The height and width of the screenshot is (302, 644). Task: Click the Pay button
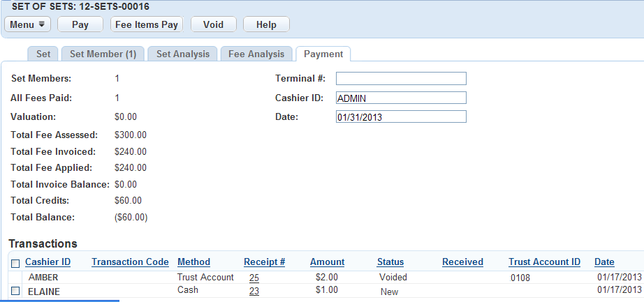(x=80, y=24)
